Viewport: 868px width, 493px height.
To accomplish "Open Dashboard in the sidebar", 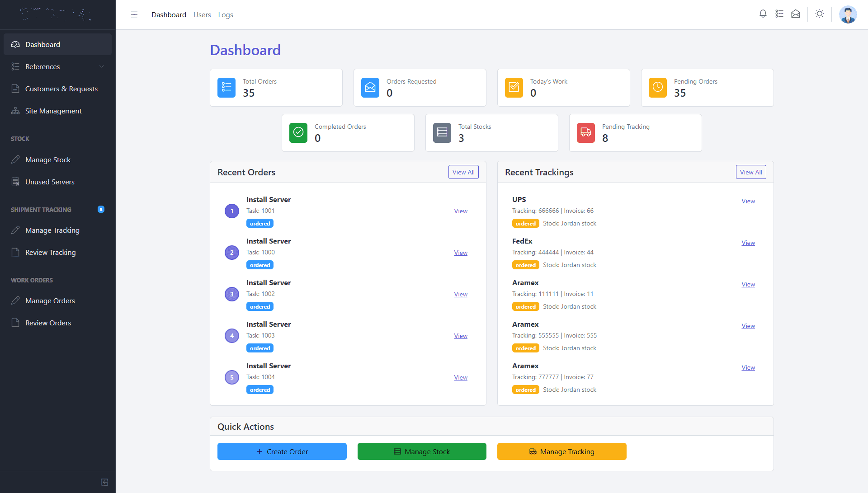I will click(58, 44).
